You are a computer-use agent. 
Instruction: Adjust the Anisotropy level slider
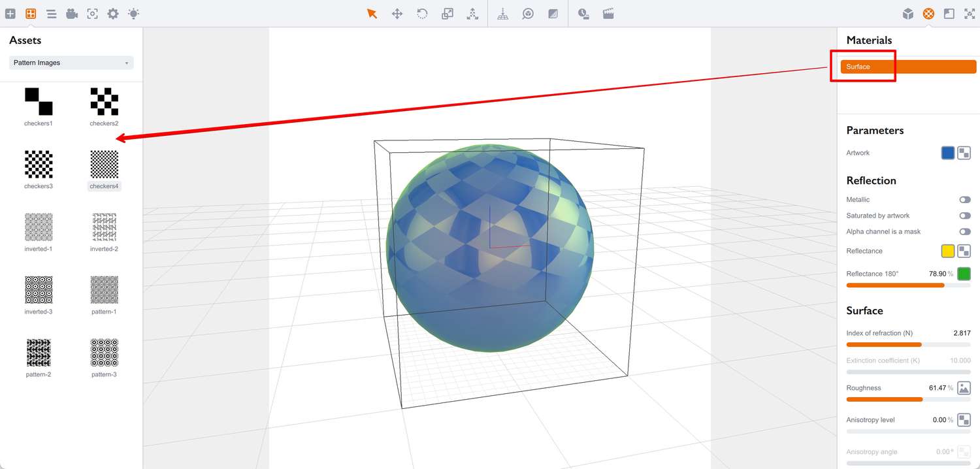click(908, 431)
